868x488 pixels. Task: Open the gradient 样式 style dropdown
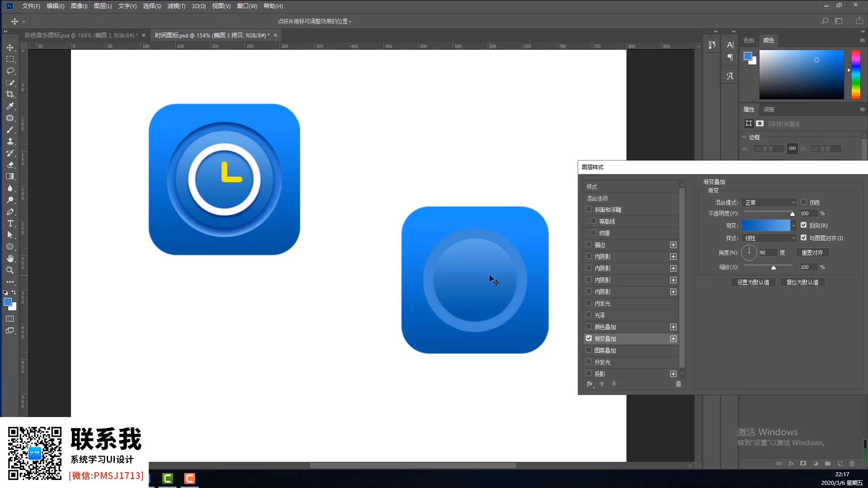coord(769,238)
